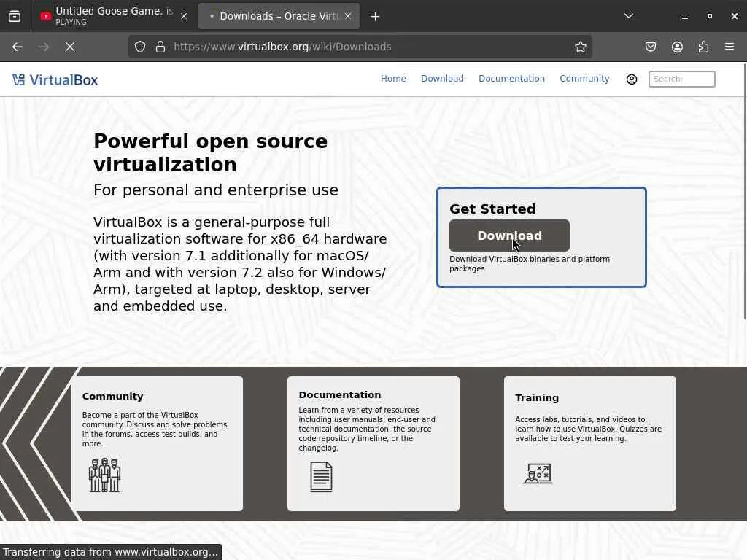Minimize the Firefox window

pos(684,16)
